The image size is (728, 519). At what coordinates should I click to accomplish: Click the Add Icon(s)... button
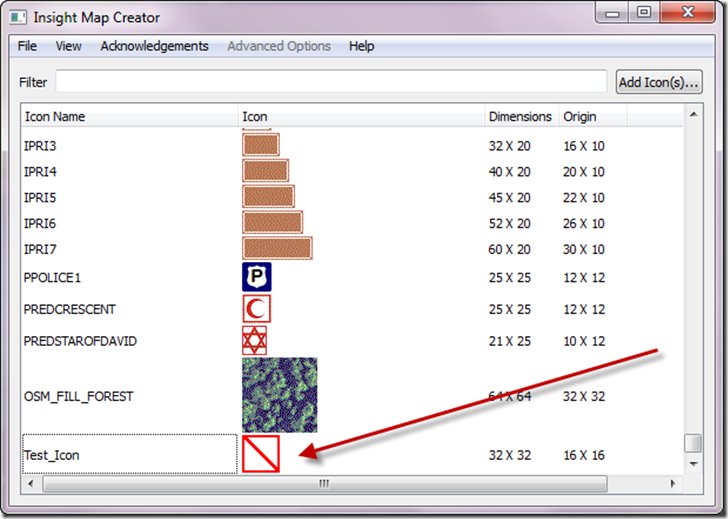click(x=659, y=82)
